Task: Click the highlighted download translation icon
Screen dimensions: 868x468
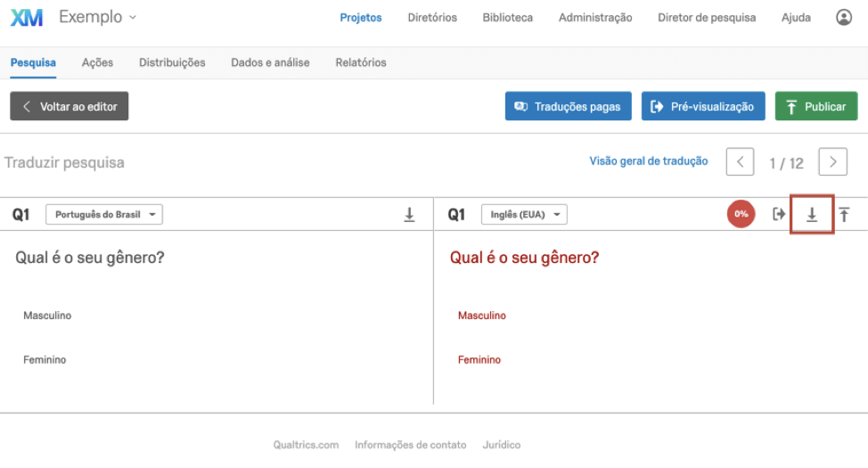Action: click(x=812, y=214)
